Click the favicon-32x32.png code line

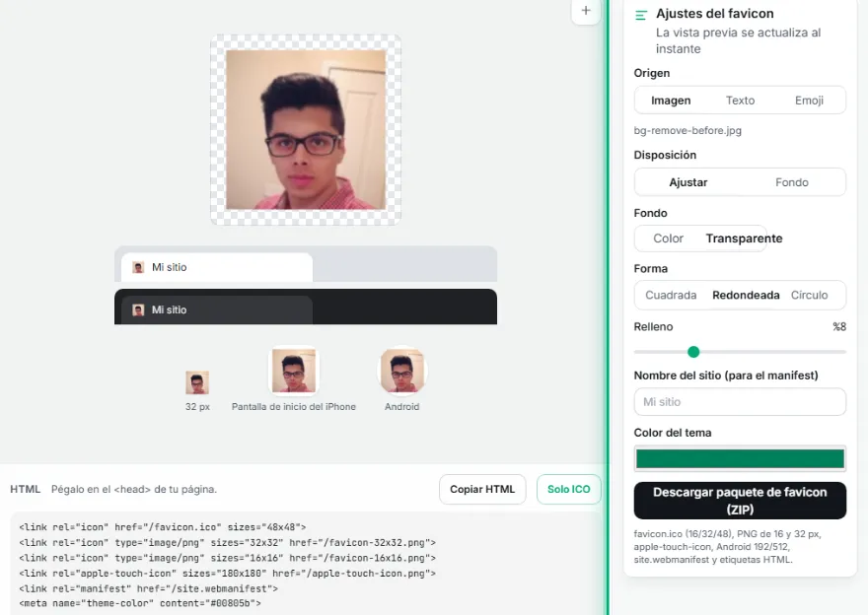pyautogui.click(x=228, y=543)
